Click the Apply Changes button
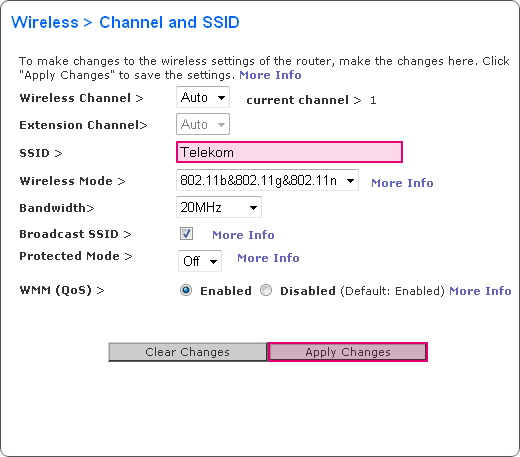 coord(348,352)
